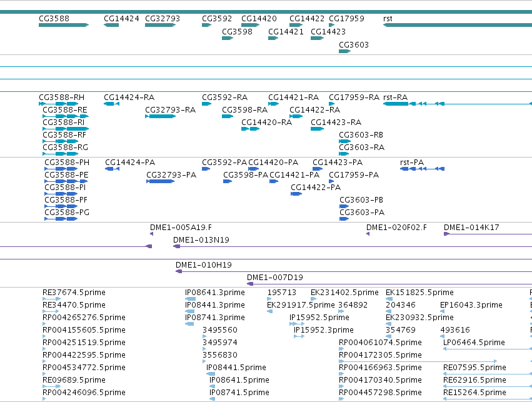Click EST RE09689.5prime
The width and height of the screenshot is (532, 402).
51,387
